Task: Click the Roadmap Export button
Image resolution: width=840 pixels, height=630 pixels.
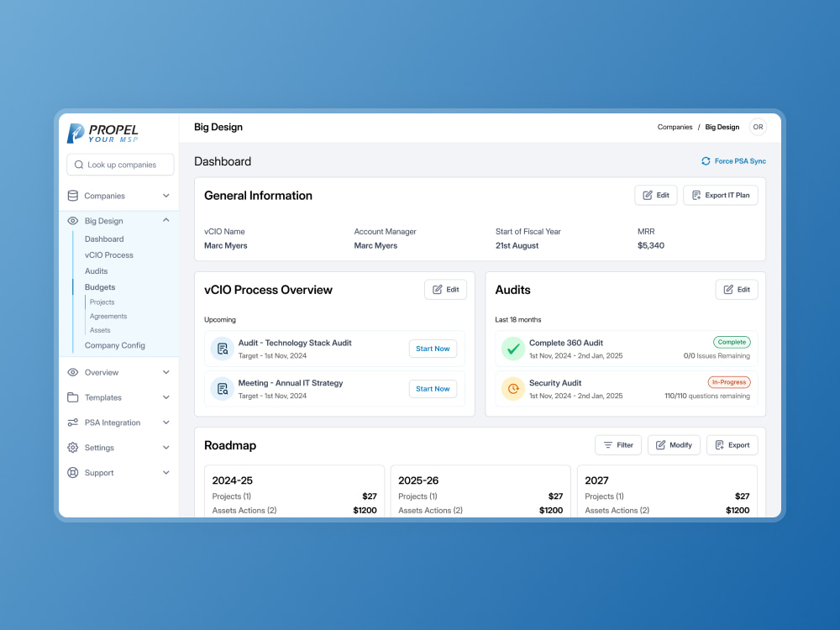Action: 732,445
